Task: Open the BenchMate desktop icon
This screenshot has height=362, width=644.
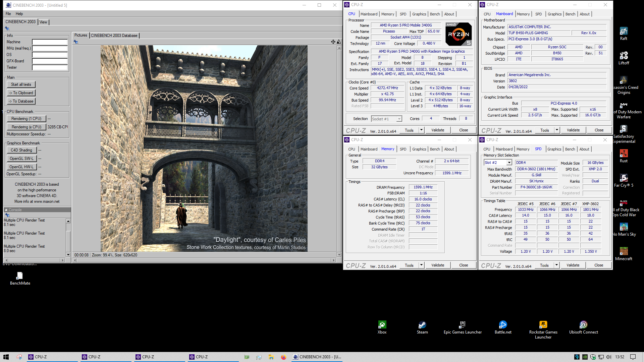Action: point(20,279)
